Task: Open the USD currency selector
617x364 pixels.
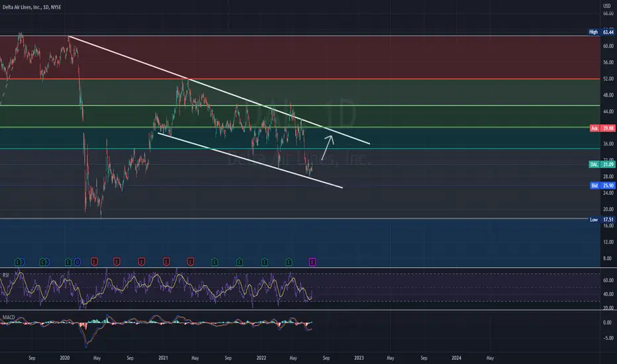Action: pyautogui.click(x=607, y=5)
